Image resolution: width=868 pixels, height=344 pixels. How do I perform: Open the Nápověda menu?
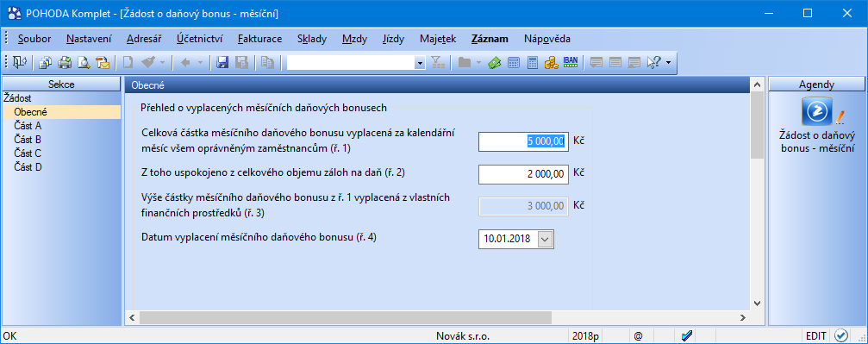coord(547,39)
